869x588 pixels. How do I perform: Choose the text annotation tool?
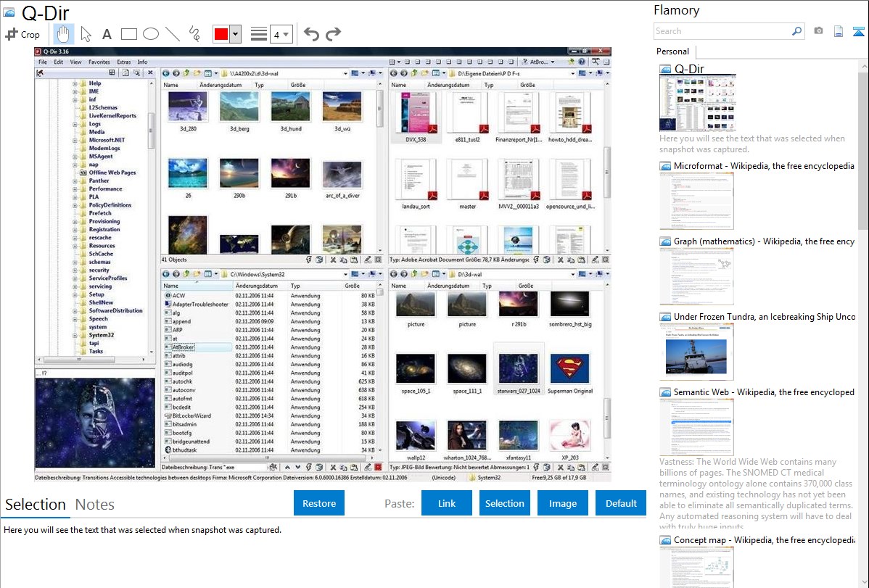click(107, 34)
